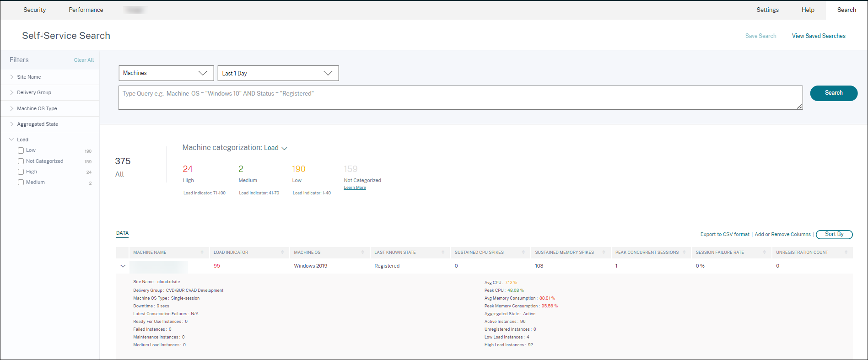Click the teal Search button
The height and width of the screenshot is (360, 868).
pyautogui.click(x=833, y=93)
